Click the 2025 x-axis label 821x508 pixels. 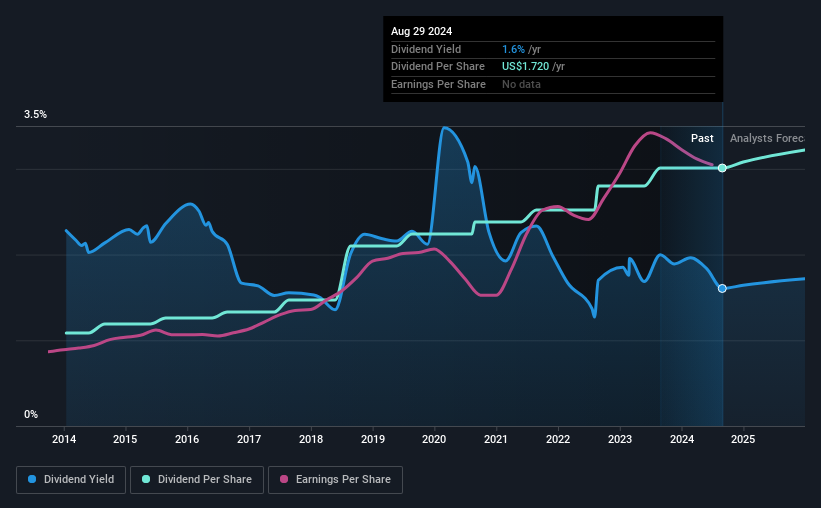pyautogui.click(x=743, y=439)
